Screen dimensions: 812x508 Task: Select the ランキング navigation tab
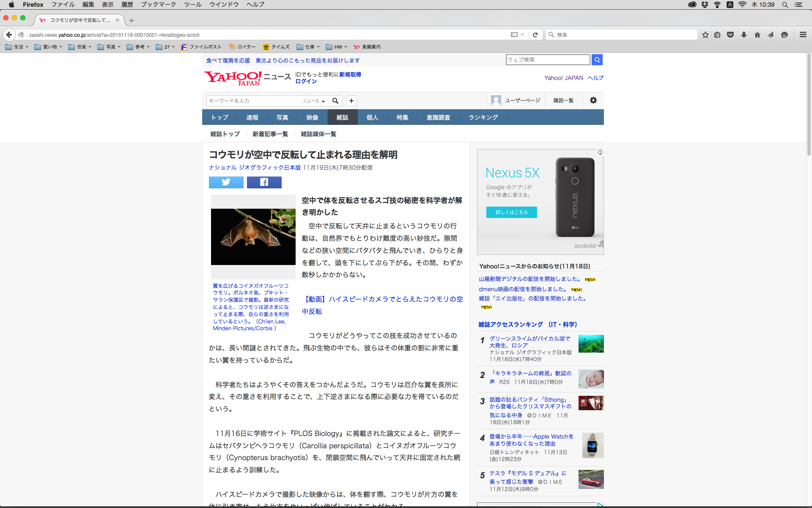click(x=483, y=117)
